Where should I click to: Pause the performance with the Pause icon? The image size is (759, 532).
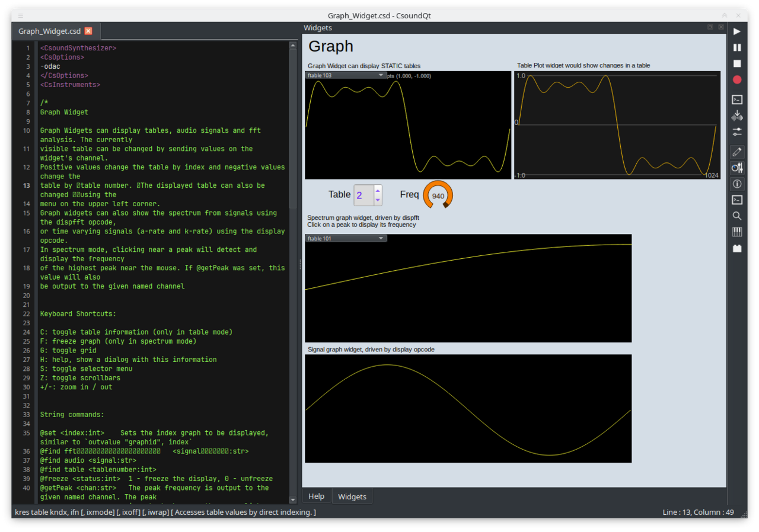[737, 47]
